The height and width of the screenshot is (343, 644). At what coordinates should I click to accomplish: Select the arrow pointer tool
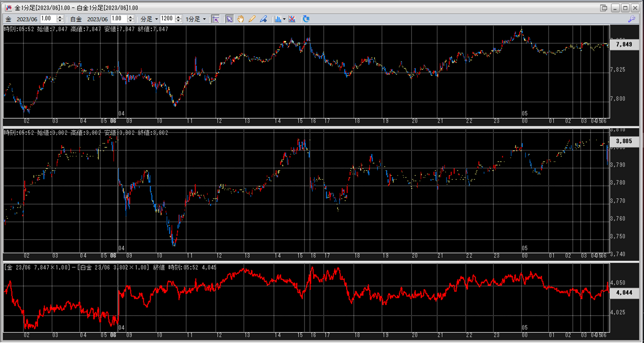pyautogui.click(x=230, y=19)
